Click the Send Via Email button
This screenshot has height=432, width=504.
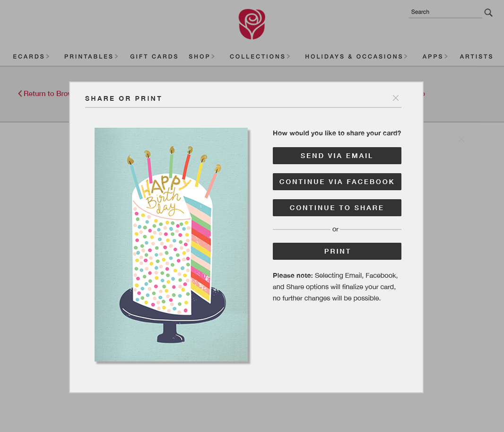(337, 156)
